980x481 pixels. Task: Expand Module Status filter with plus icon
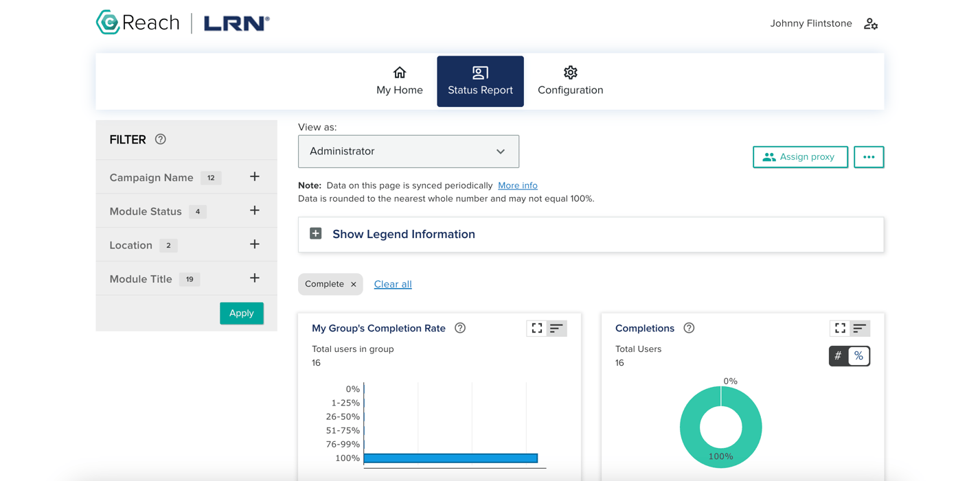[255, 211]
